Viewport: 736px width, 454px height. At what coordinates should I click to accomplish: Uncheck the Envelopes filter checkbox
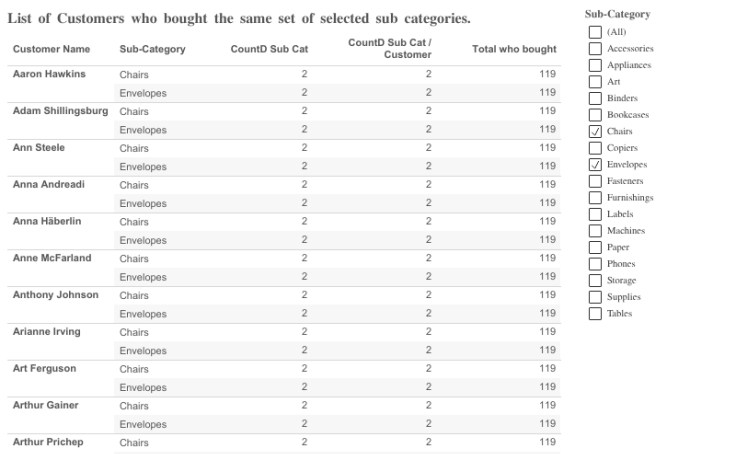[x=595, y=164]
